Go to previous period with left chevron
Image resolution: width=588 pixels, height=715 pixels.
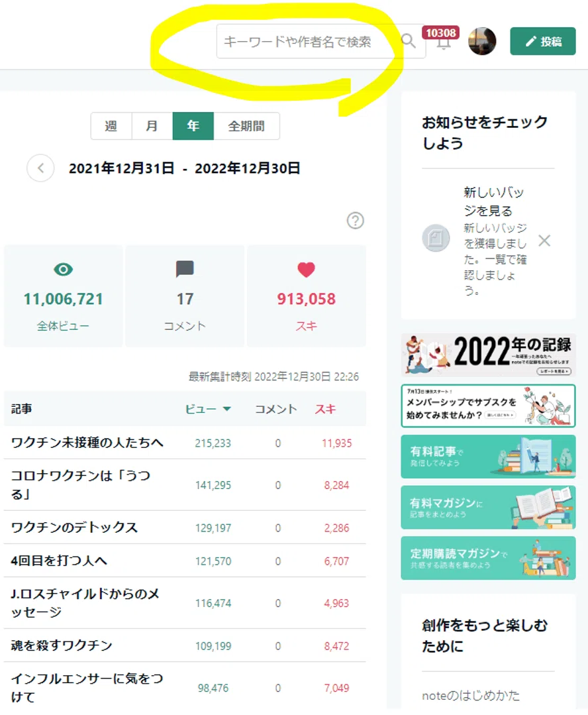pos(40,168)
